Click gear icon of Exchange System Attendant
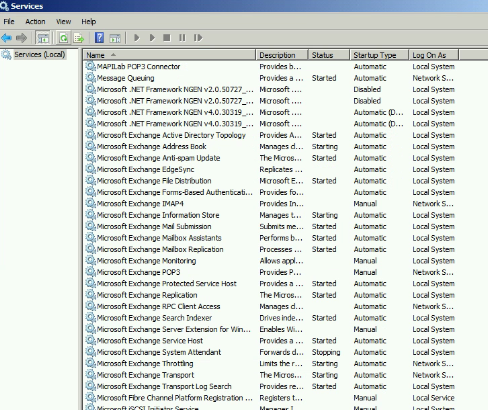This screenshot has height=410, width=488. pos(90,352)
